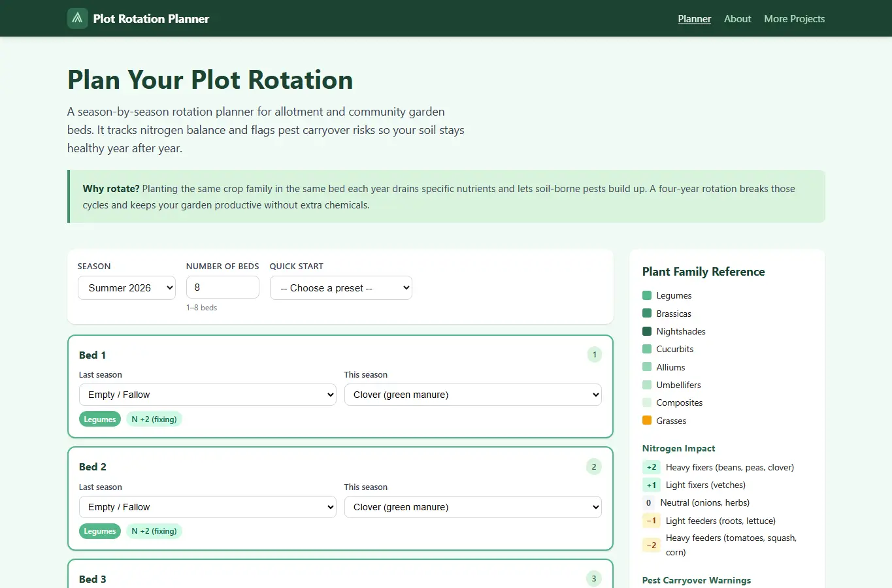
Task: Click the Bed 1 heading
Action: tap(92, 355)
